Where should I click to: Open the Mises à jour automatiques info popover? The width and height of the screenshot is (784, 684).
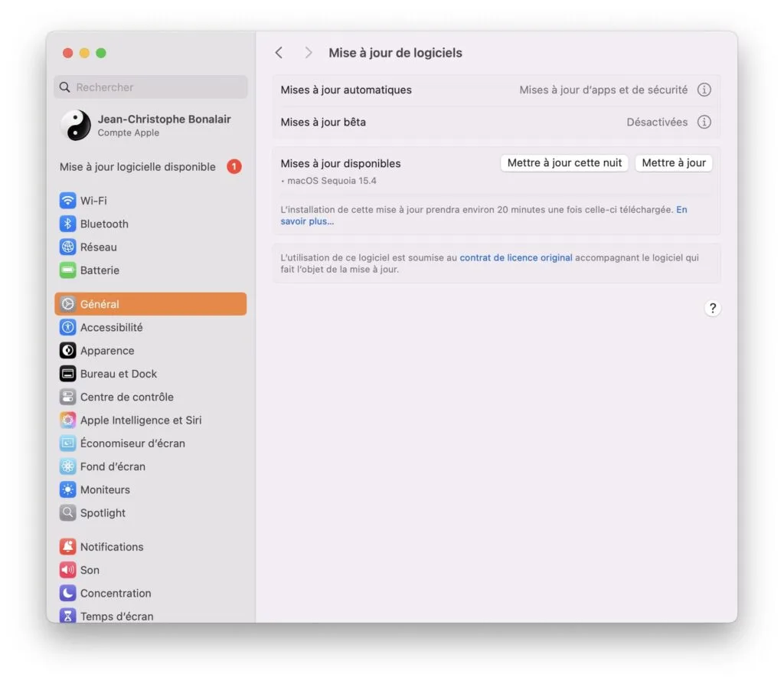click(704, 90)
